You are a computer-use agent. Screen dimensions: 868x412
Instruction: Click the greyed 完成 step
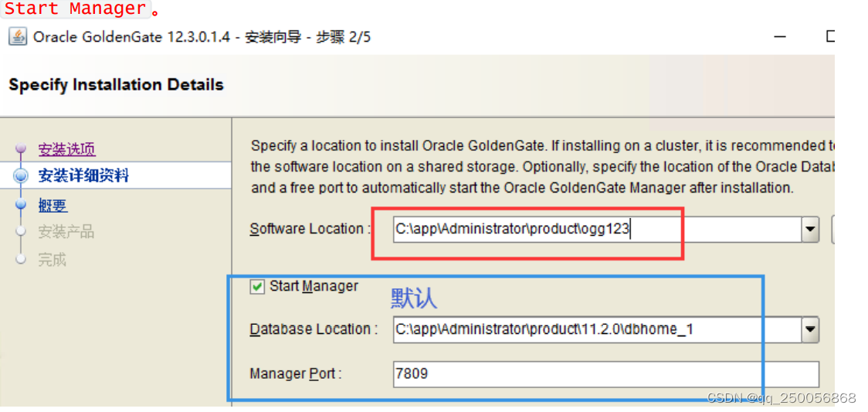pyautogui.click(x=52, y=259)
